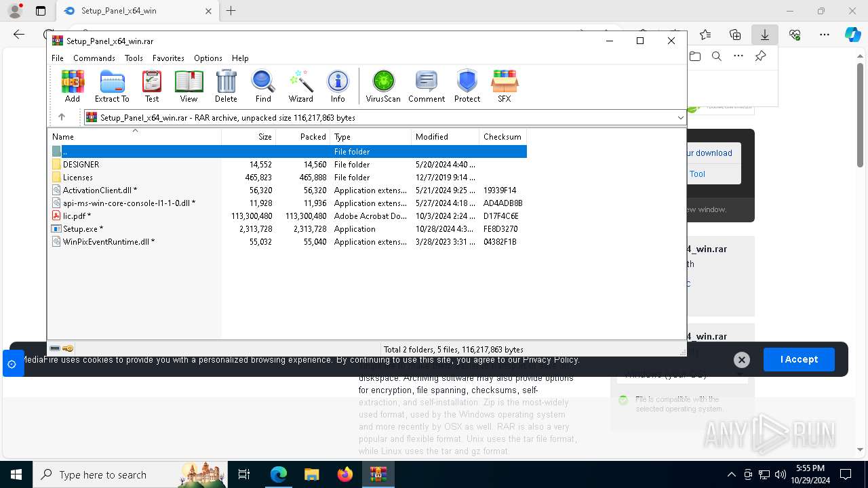Image resolution: width=868 pixels, height=488 pixels.
Task: Click the Add toolbar icon in WinRAR
Action: coord(73,87)
